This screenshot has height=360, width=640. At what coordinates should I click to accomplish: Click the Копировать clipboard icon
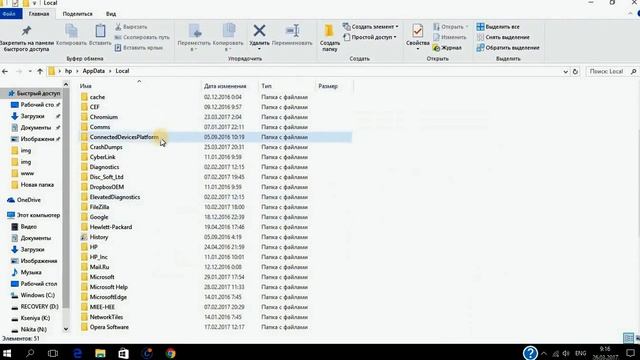click(71, 31)
